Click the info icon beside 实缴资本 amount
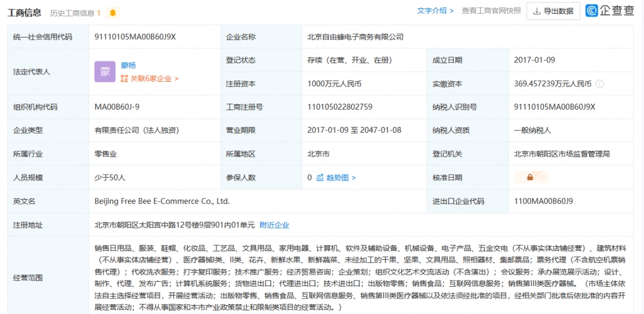Image resolution: width=644 pixels, height=314 pixels. 600,84
